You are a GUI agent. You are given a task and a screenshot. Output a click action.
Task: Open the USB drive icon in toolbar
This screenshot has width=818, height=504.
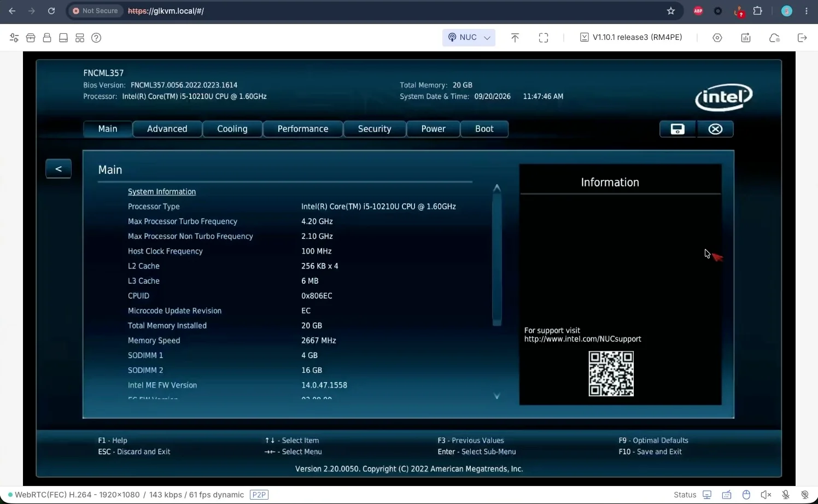tap(47, 38)
